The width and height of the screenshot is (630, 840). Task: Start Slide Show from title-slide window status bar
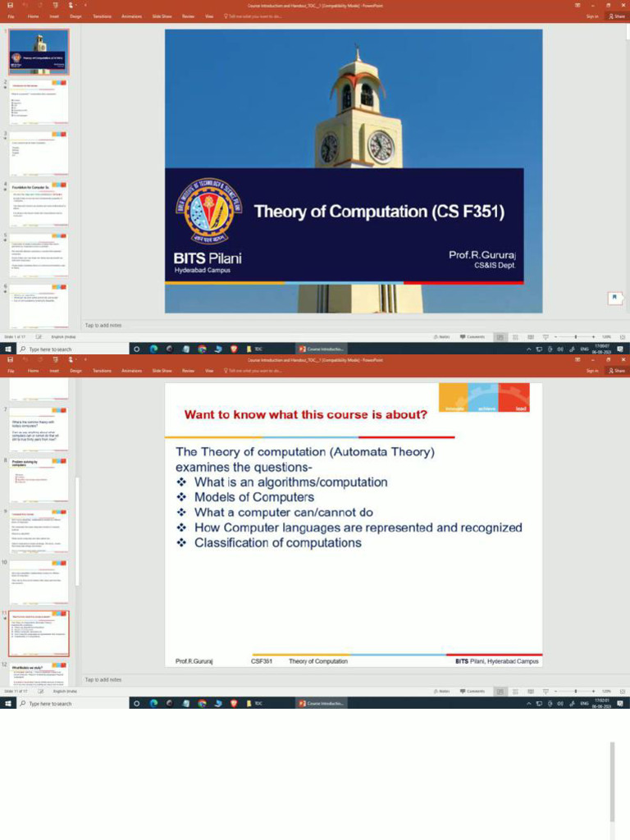546,337
